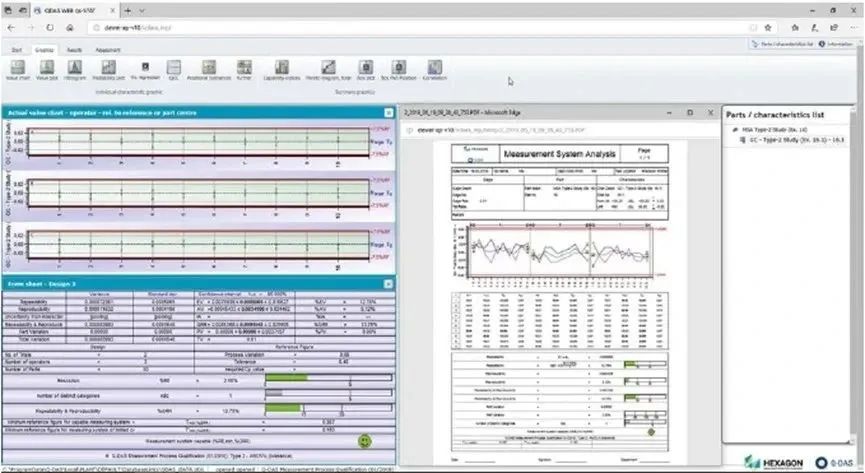This screenshot has width=865, height=473.
Task: Select the Histogram graphic icon
Action: pos(74,68)
